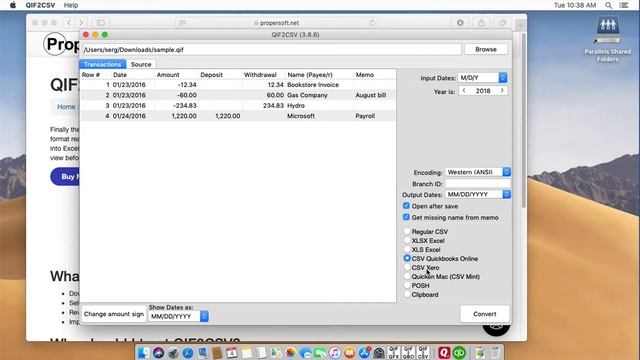Increase year with right arrow

pos(502,91)
